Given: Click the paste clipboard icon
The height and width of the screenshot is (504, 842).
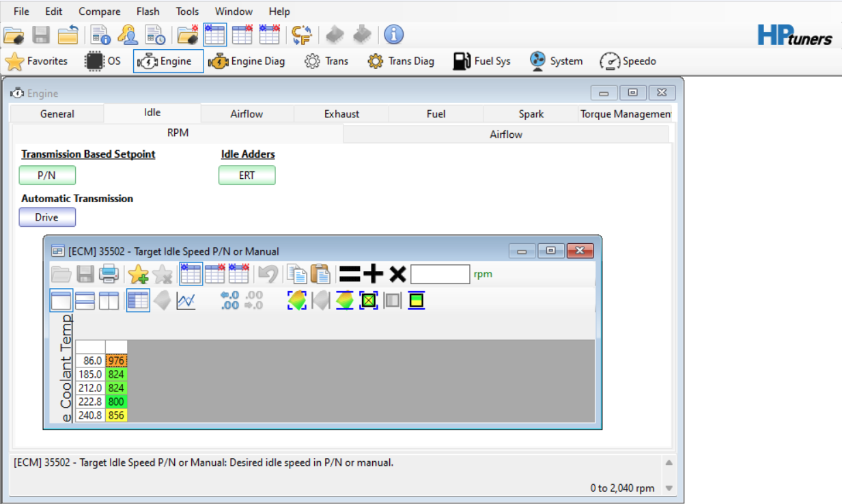Looking at the screenshot, I should coord(320,275).
